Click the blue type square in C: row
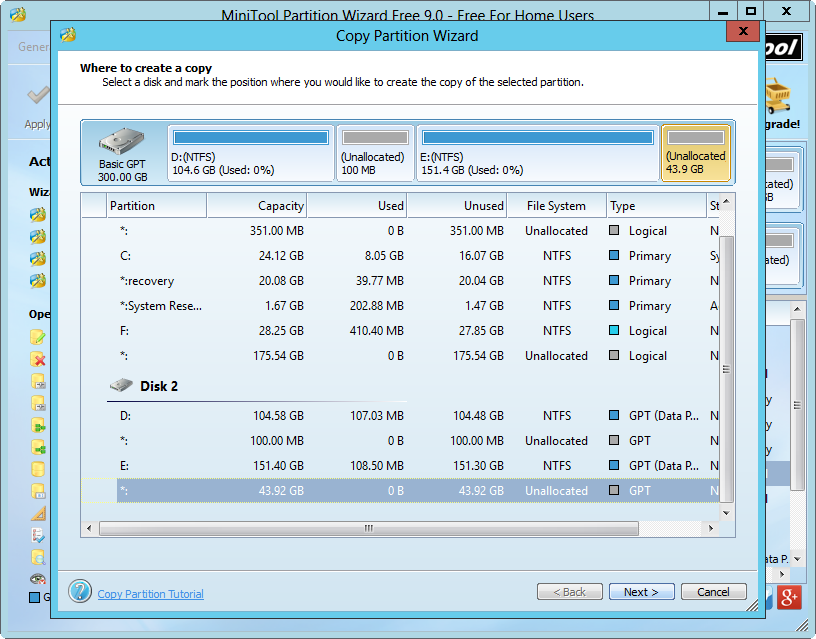This screenshot has width=816, height=639. coord(614,255)
